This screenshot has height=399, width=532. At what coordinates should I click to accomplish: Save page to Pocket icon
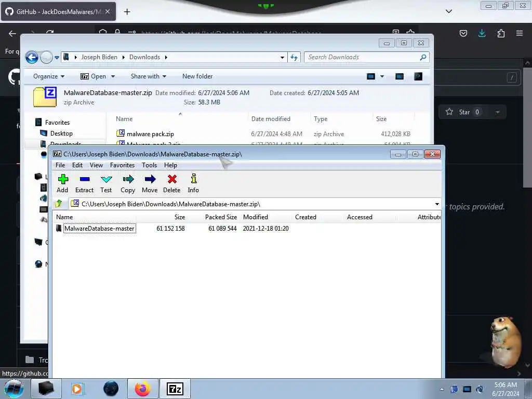coord(463,33)
